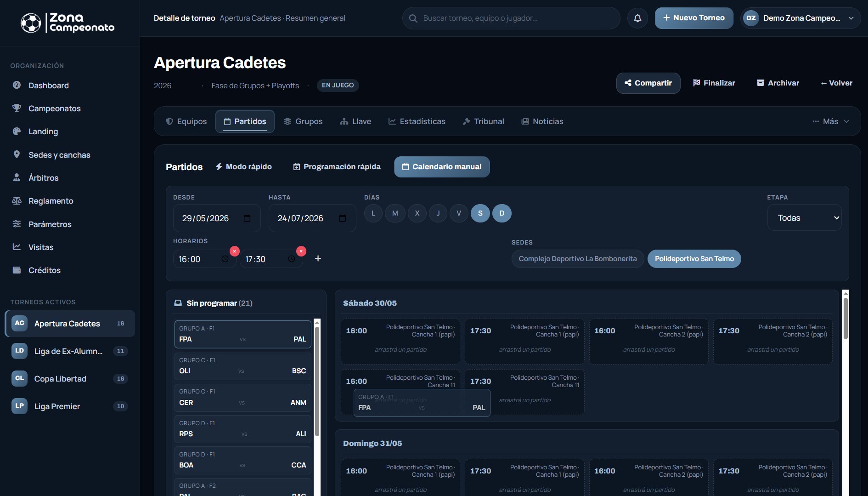Toggle Monday (L) day filter
868x496 pixels.
click(x=373, y=213)
